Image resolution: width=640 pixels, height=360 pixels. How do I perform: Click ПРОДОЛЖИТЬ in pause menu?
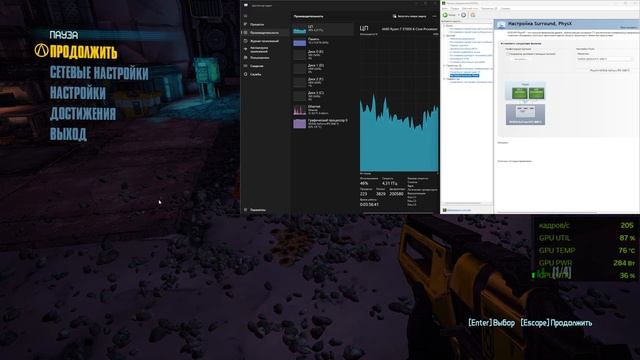click(x=83, y=52)
